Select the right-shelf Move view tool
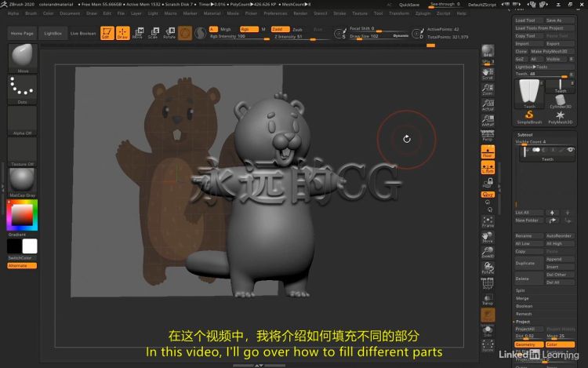The height and width of the screenshot is (368, 588). pos(488,238)
